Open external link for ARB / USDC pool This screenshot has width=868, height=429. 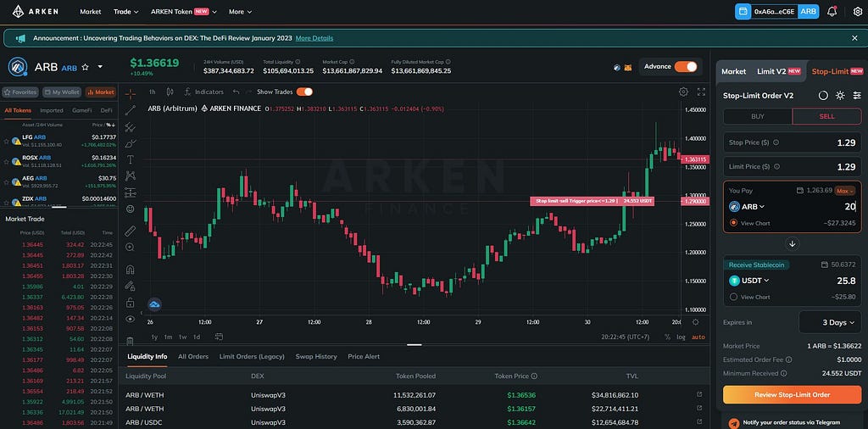tap(699, 423)
